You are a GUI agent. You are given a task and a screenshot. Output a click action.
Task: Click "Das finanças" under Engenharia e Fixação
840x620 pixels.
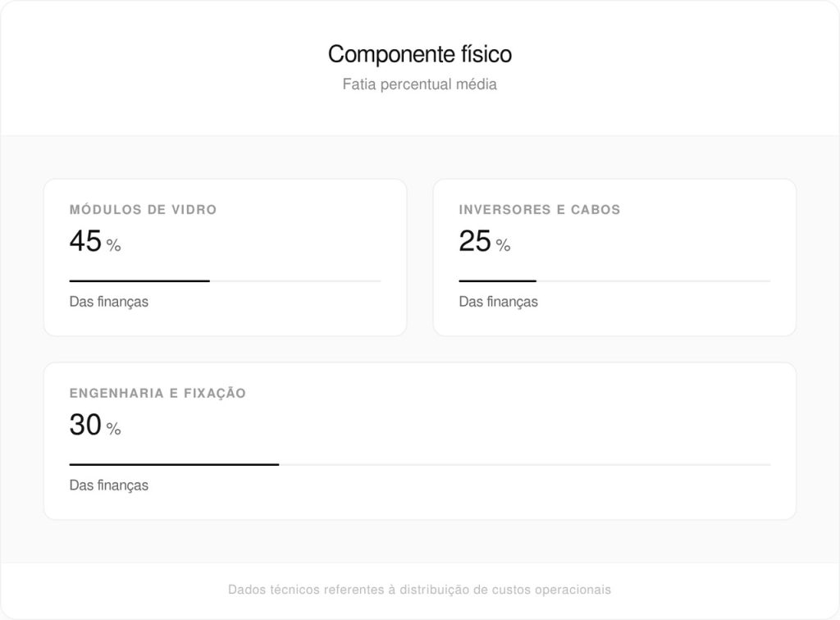point(108,486)
